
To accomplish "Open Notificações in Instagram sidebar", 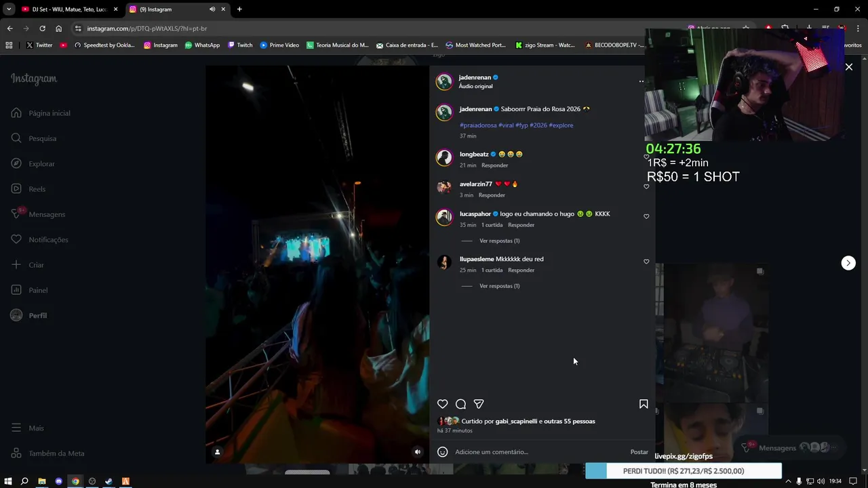I will (x=41, y=240).
